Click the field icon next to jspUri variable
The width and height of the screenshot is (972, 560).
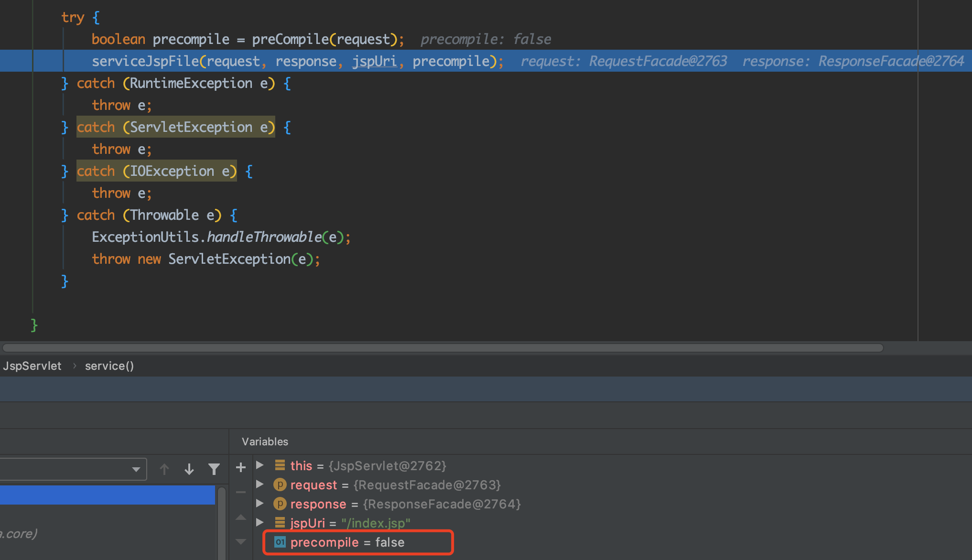tap(279, 523)
